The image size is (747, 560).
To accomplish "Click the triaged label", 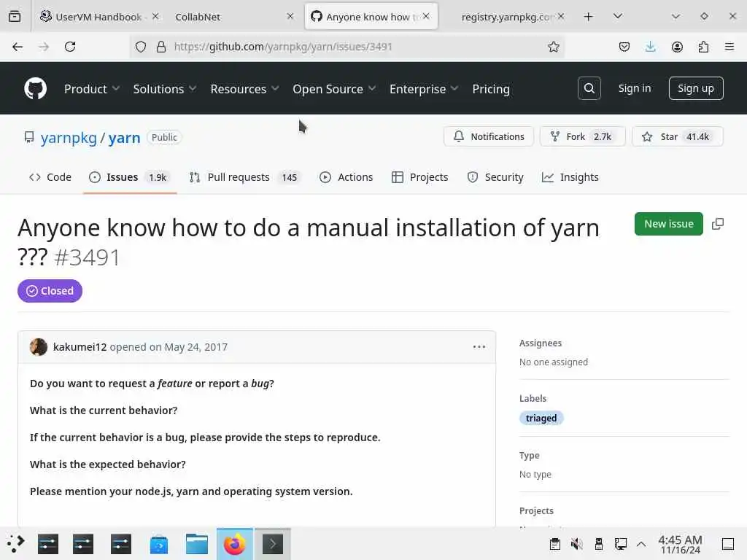I will [541, 418].
